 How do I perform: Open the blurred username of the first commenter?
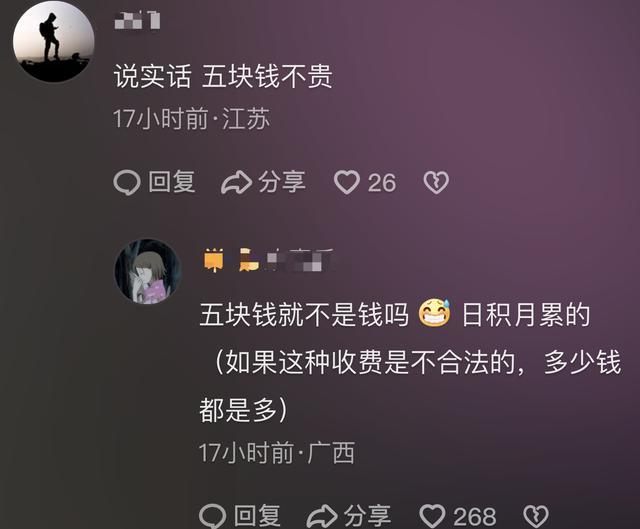(137, 20)
